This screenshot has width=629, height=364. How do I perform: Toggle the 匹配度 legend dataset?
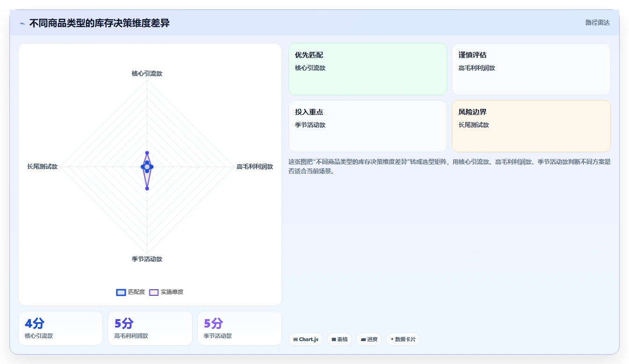(x=130, y=292)
